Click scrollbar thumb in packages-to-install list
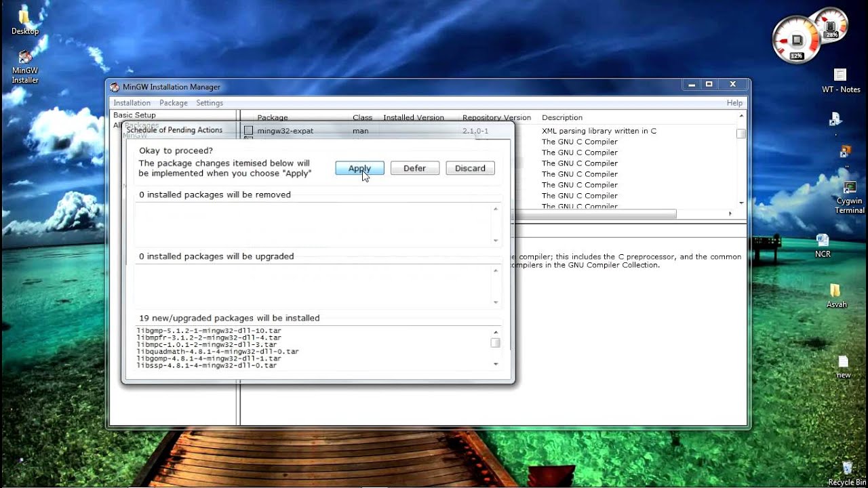The width and height of the screenshot is (868, 488). [496, 343]
